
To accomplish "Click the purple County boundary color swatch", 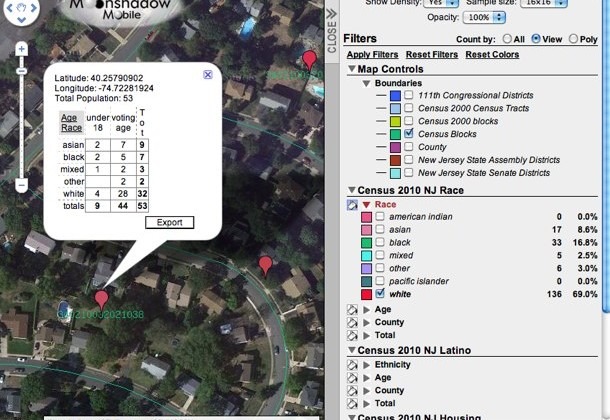I will point(395,147).
